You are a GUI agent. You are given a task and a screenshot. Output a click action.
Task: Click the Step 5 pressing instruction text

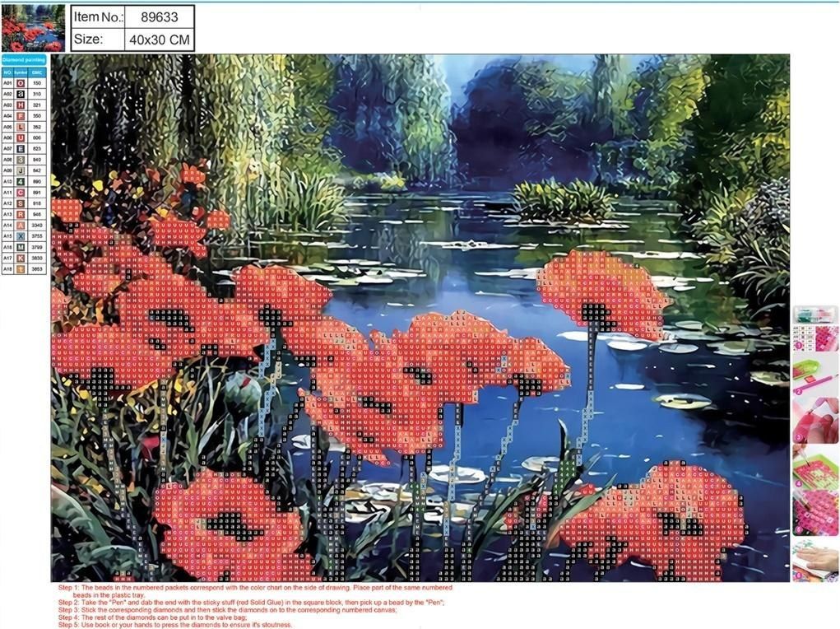[174, 623]
